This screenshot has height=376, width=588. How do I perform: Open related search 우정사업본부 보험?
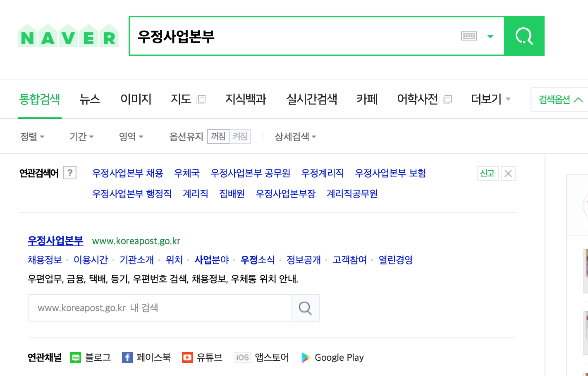(390, 173)
